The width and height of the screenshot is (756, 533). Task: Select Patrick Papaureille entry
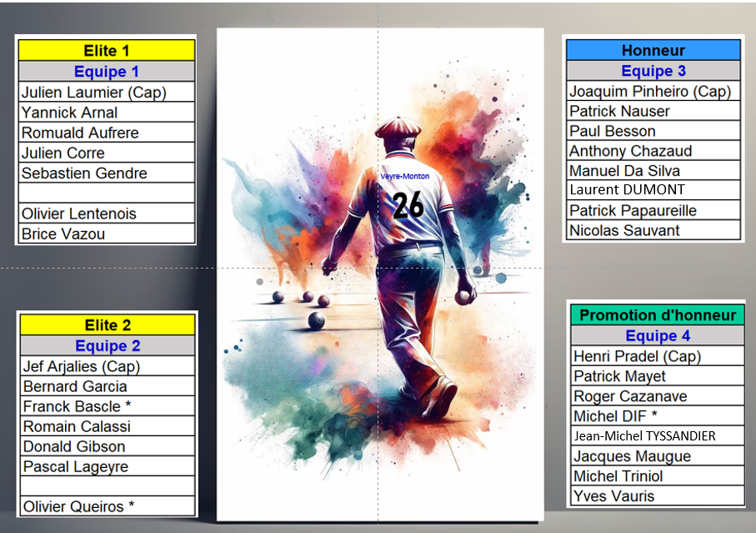(x=653, y=210)
